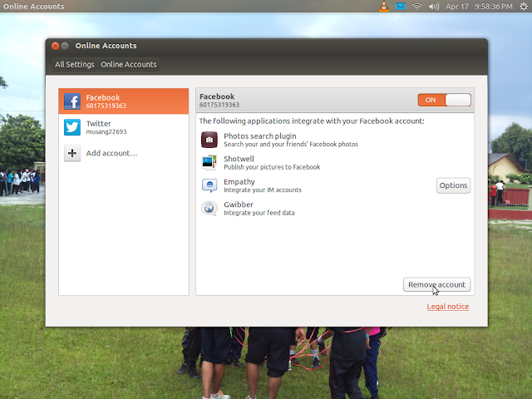Click 'Search your and your friends' Facebook photos' text
This screenshot has height=399, width=532.
coord(291,144)
